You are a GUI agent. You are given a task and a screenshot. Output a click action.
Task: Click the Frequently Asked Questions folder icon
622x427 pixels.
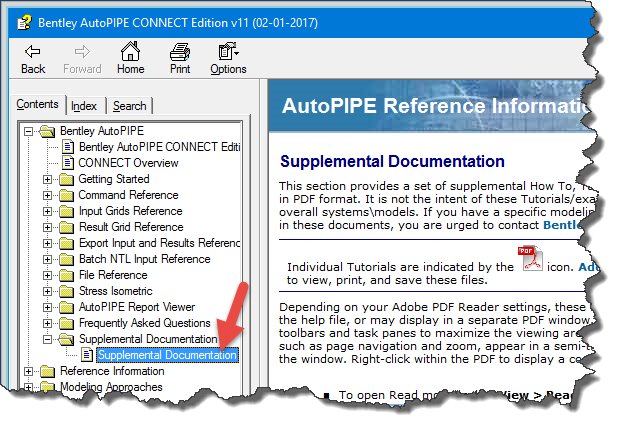(x=66, y=323)
